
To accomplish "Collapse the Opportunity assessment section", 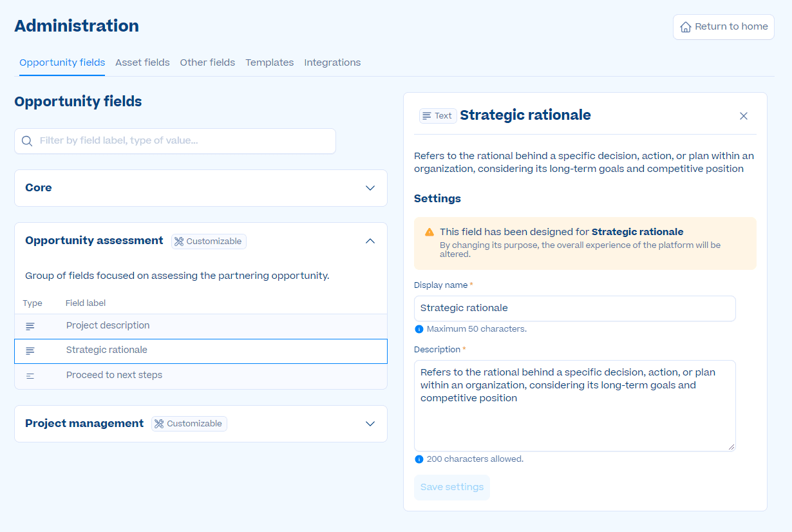I will click(x=370, y=241).
